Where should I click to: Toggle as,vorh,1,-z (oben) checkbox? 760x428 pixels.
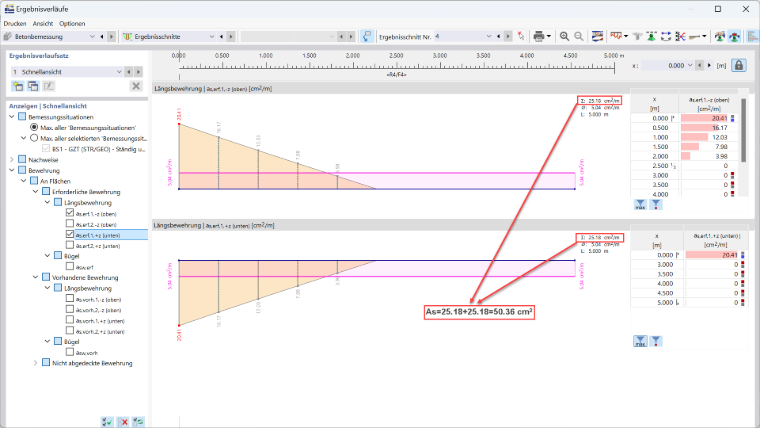point(70,299)
